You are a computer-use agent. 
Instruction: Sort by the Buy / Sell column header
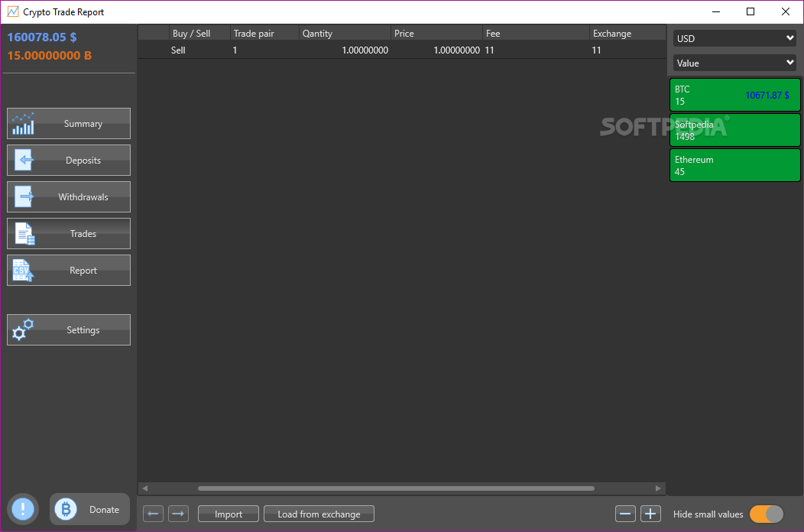(x=199, y=34)
